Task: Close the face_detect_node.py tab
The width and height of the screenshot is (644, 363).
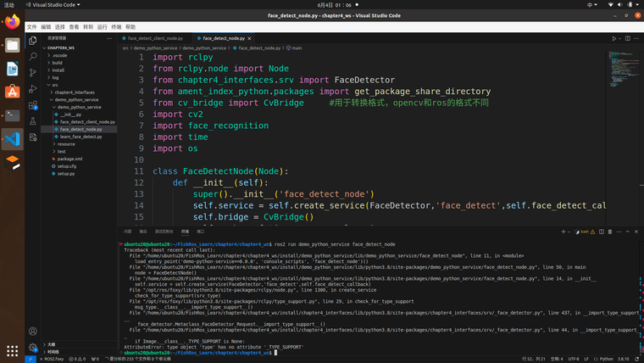Action: pyautogui.click(x=249, y=38)
